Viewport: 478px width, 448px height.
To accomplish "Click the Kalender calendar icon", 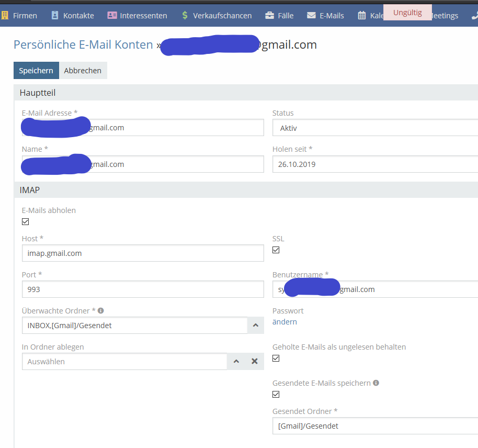I will [x=362, y=16].
